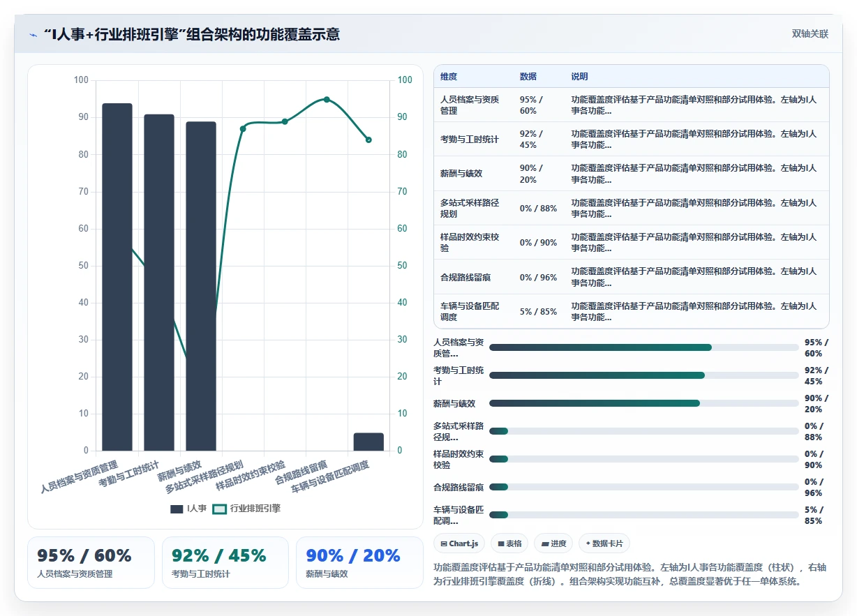Click the 说明 column header
857x616 pixels.
click(580, 77)
